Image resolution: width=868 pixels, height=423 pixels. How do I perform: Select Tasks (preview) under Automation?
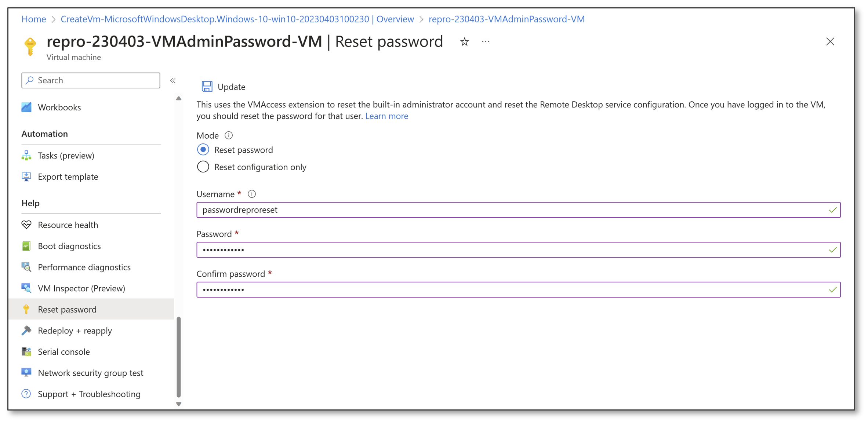tap(66, 155)
